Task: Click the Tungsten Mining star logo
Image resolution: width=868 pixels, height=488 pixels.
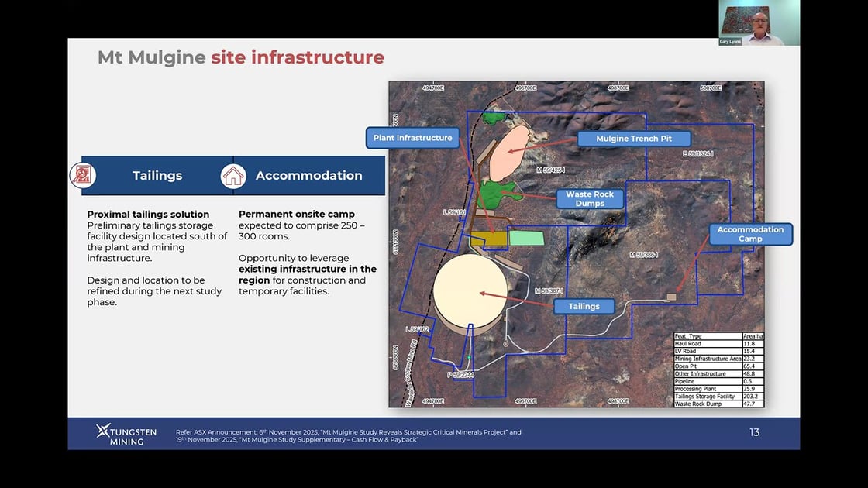Action: (105, 431)
